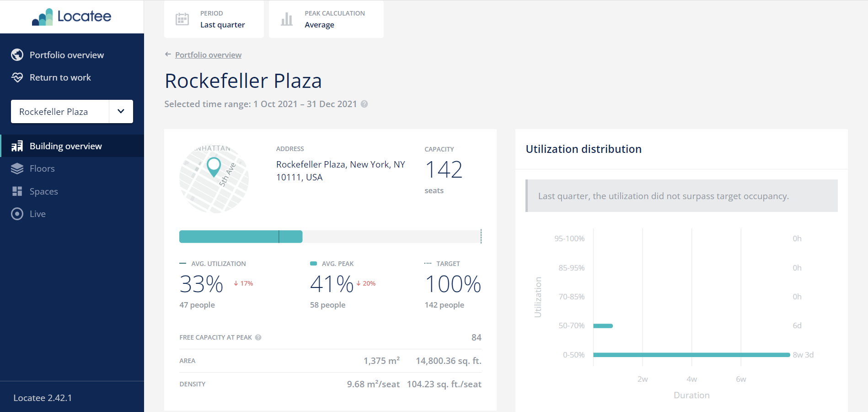Click help icon beside Free Capacity at Peak
The image size is (868, 412).
click(258, 337)
